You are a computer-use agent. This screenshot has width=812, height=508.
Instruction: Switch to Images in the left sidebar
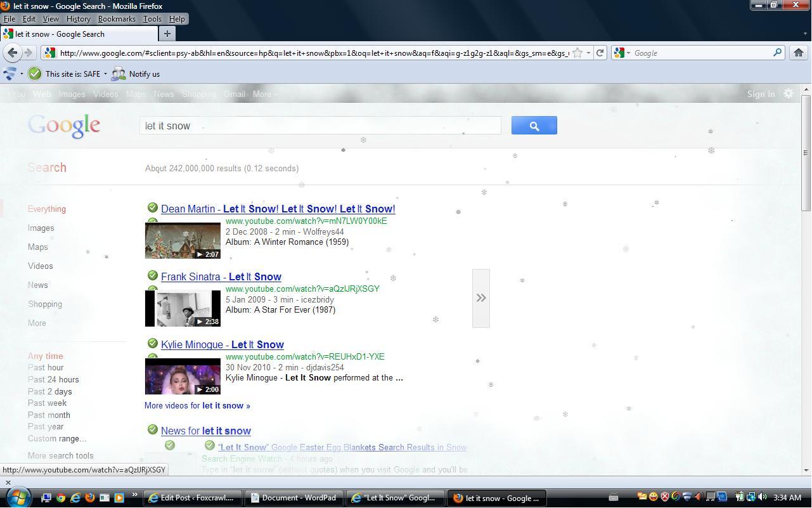click(41, 228)
